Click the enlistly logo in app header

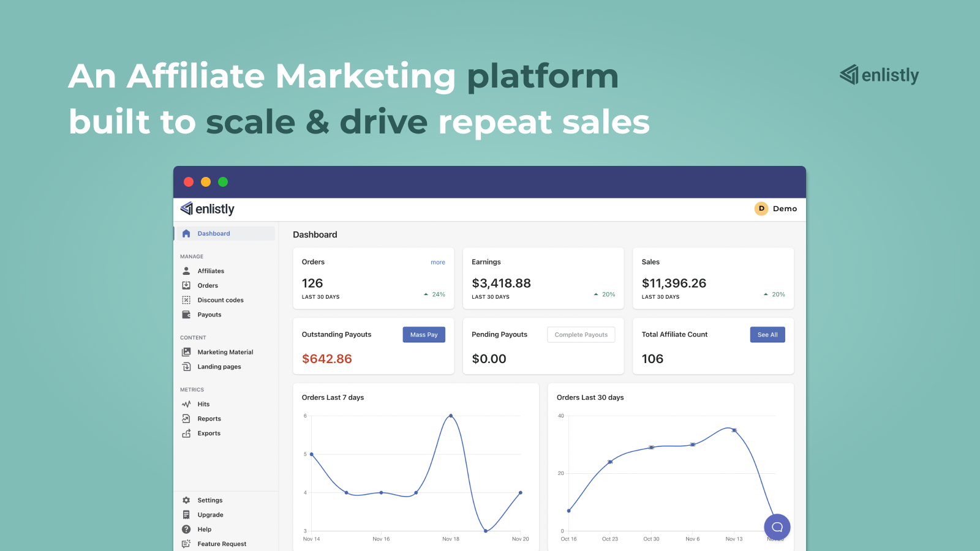208,209
